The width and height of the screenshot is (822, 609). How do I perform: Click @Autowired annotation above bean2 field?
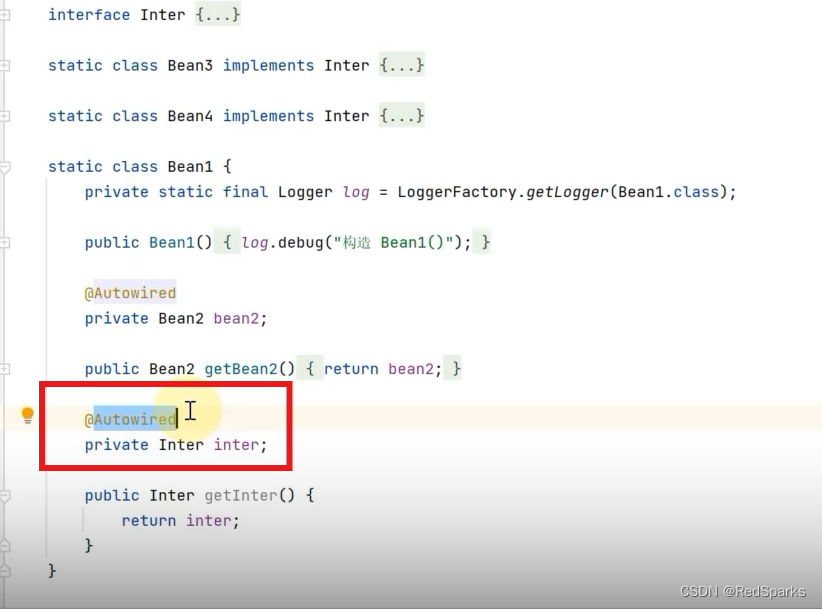[130, 293]
